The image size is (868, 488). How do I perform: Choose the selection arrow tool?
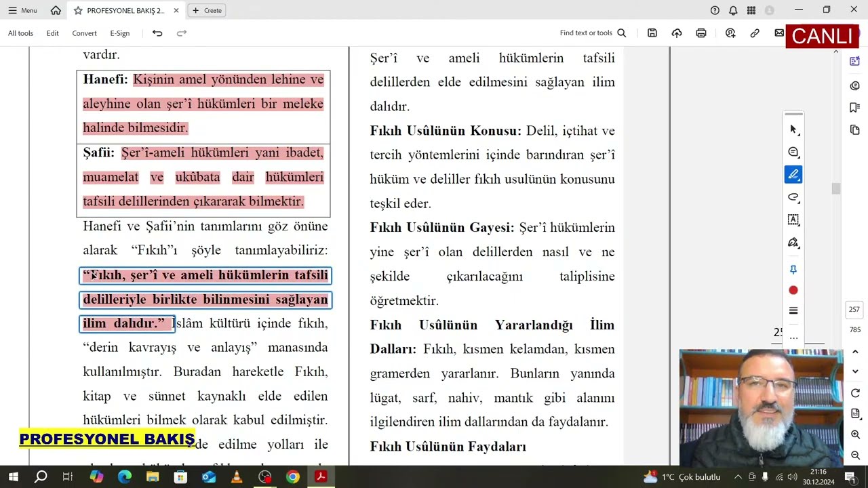click(793, 129)
